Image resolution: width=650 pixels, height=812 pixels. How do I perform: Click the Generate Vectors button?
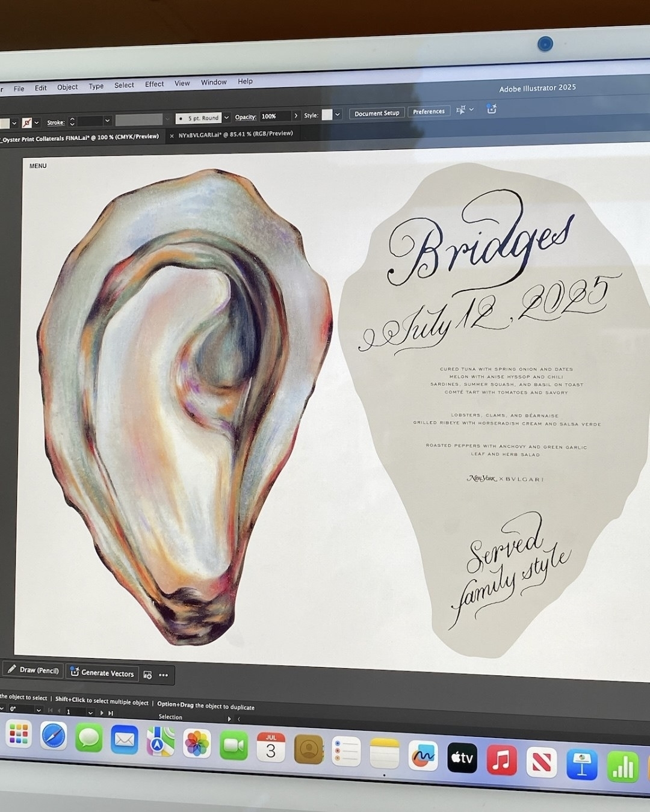coord(102,673)
